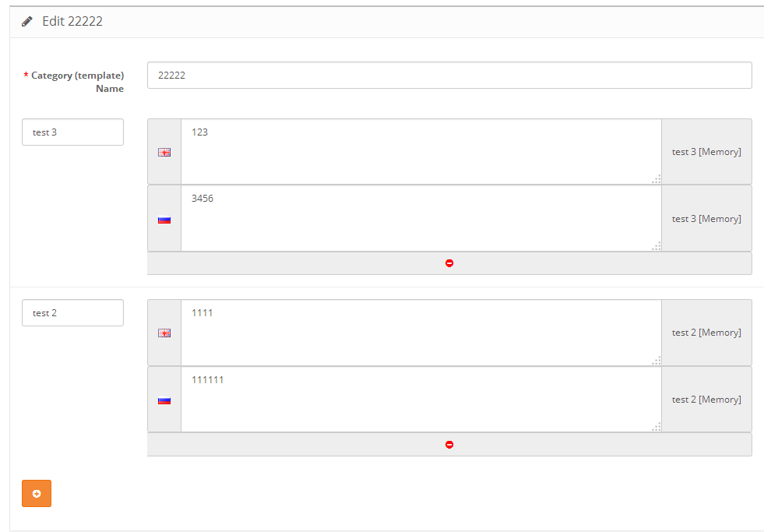Click the English flag in test 3 group

164,153
